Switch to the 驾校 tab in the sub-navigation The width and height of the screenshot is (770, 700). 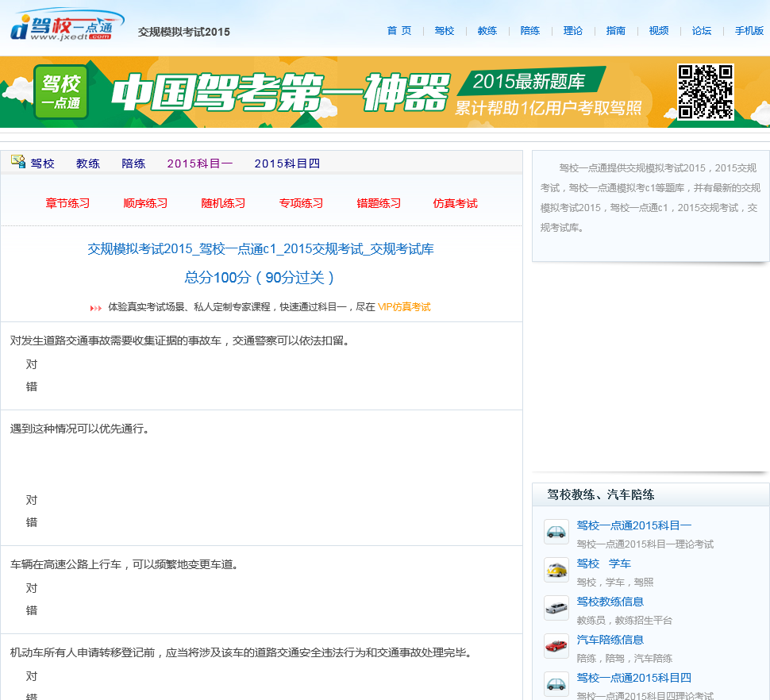pyautogui.click(x=42, y=163)
